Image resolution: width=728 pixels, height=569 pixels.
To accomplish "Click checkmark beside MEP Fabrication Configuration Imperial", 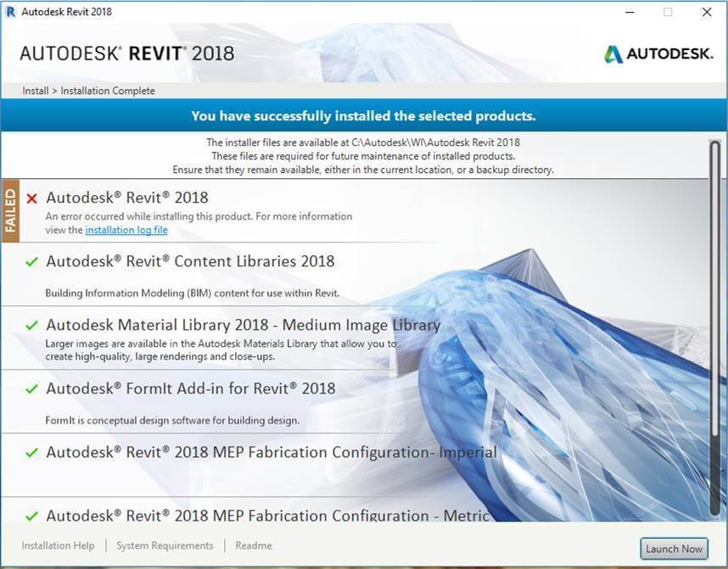I will [32, 453].
